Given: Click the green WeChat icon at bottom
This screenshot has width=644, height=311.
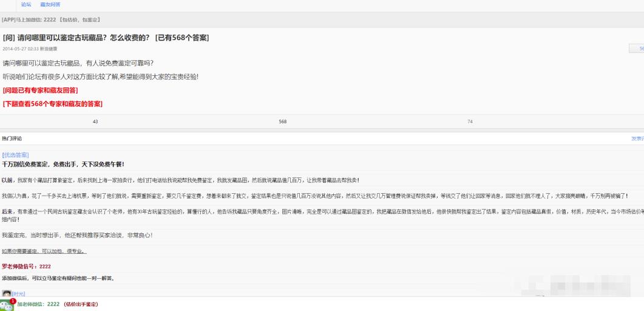Looking at the screenshot, I should coord(7,304).
